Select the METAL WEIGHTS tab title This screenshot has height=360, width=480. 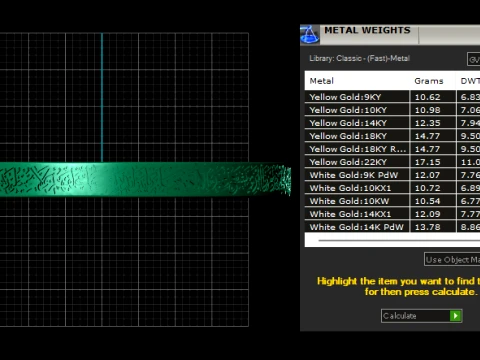pyautogui.click(x=367, y=30)
